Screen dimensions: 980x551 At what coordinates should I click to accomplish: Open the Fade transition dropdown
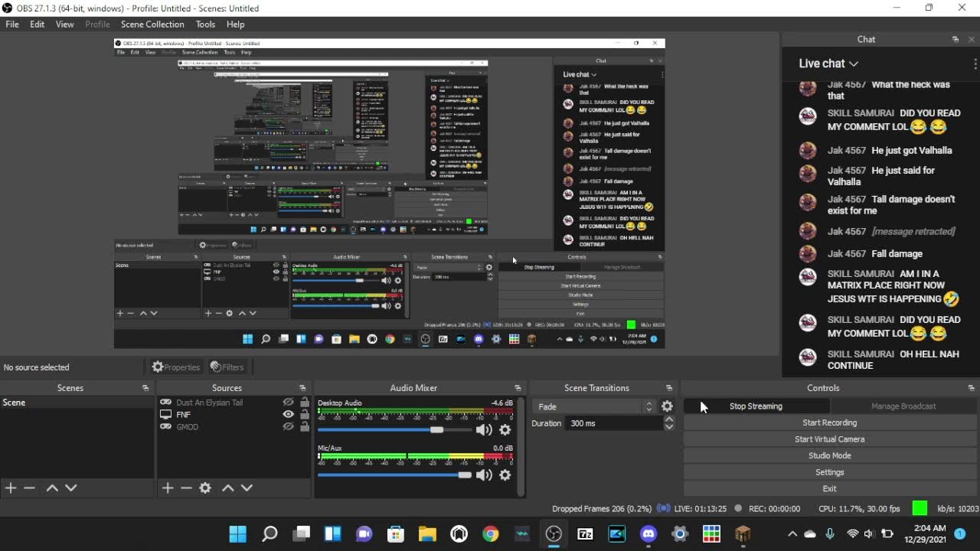coord(595,406)
